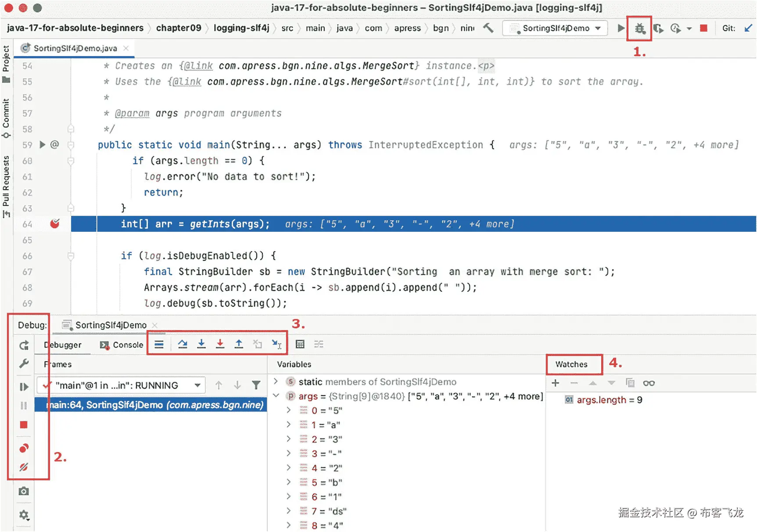Expand static members of SortingSlf4jDemo
The width and height of the screenshot is (757, 532).
click(276, 381)
